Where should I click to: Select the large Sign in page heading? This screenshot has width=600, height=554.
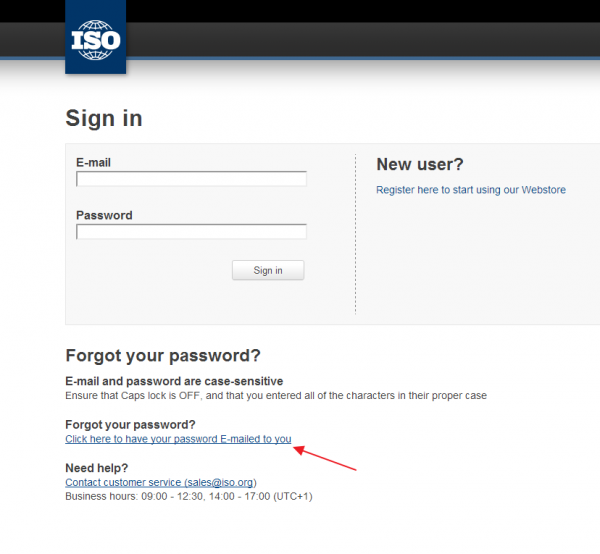click(x=104, y=118)
